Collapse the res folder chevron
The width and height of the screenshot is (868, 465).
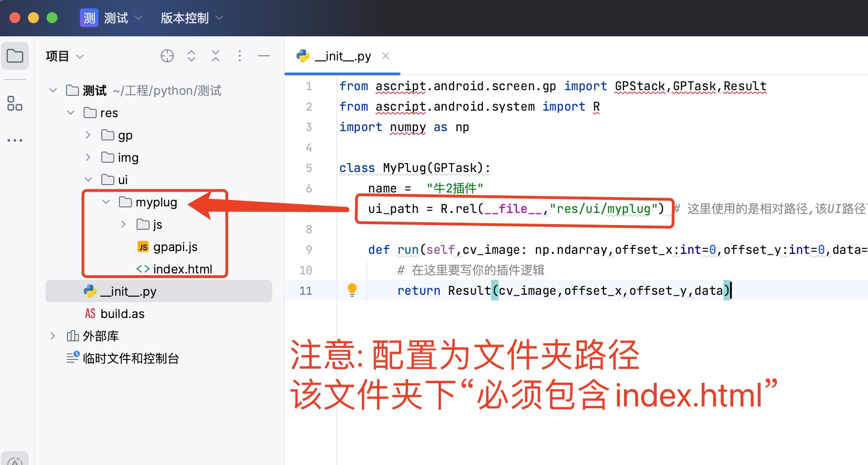click(x=71, y=113)
